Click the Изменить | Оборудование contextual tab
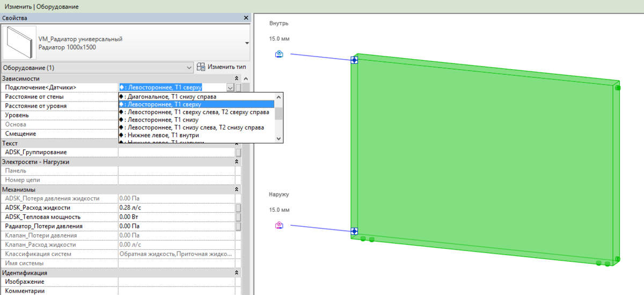This screenshot has width=644, height=295. (41, 6)
